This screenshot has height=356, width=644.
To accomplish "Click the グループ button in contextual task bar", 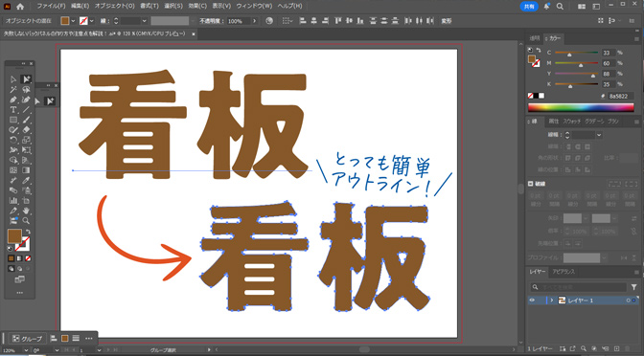I will (28, 339).
